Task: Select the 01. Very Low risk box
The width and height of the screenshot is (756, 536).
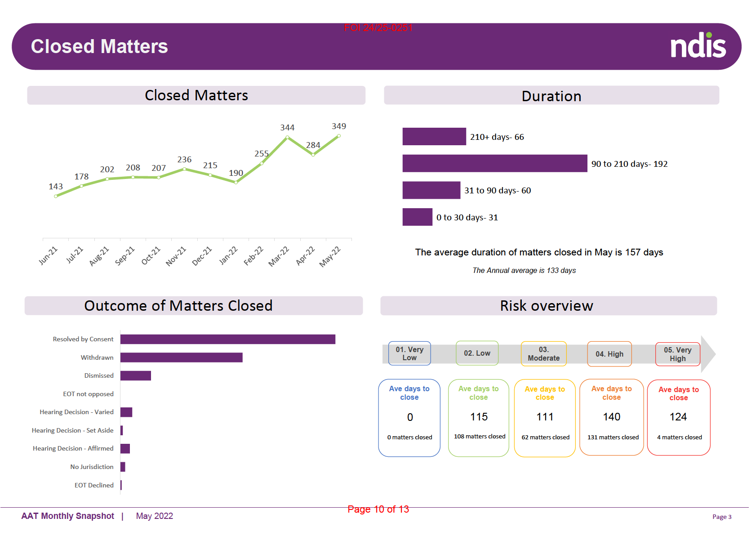Action: tap(409, 353)
